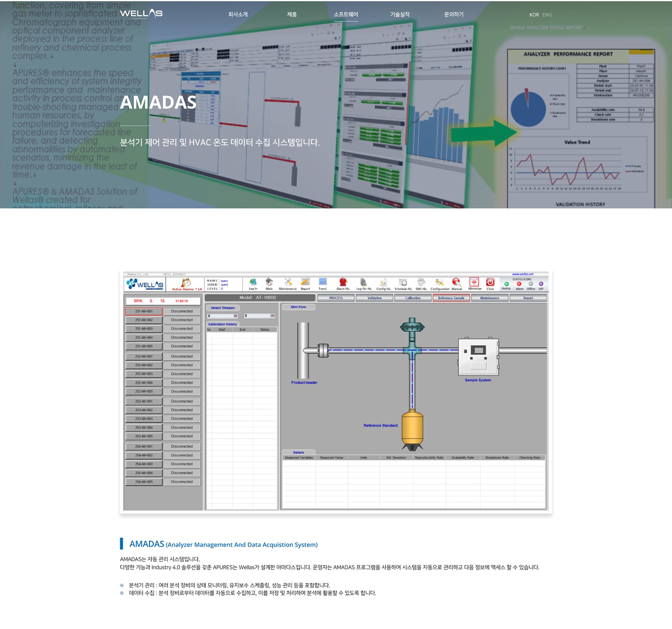Click the Log In toolbar icon
Viewport: 672px width, 629px height.
coord(253,282)
